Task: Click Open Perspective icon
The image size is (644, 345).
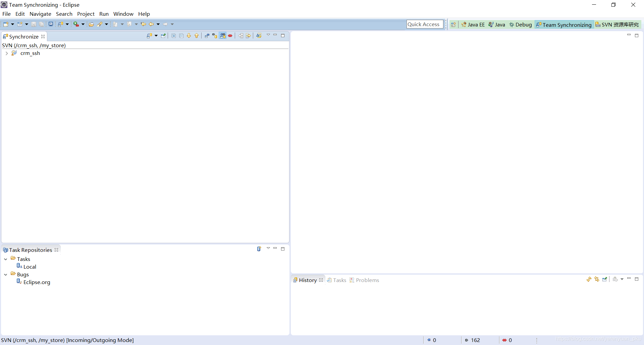Action: tap(453, 25)
